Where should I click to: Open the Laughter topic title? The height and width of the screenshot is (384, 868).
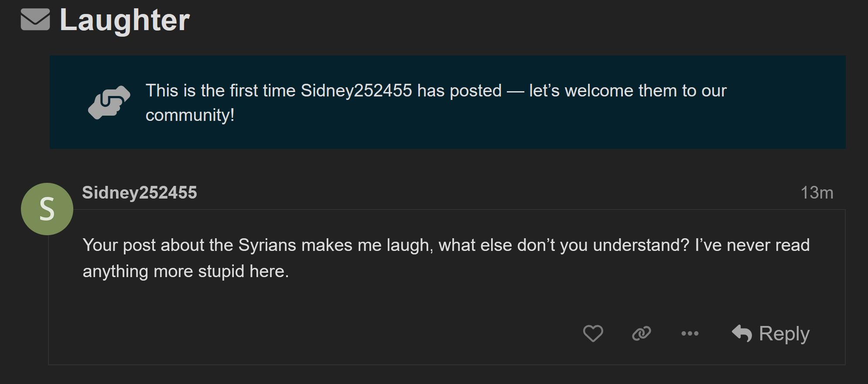pos(125,20)
